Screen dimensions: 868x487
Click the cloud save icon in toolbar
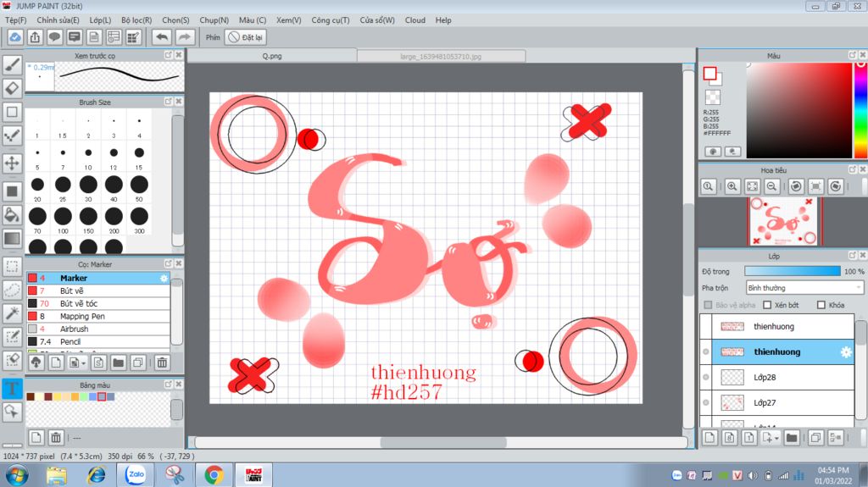click(15, 37)
